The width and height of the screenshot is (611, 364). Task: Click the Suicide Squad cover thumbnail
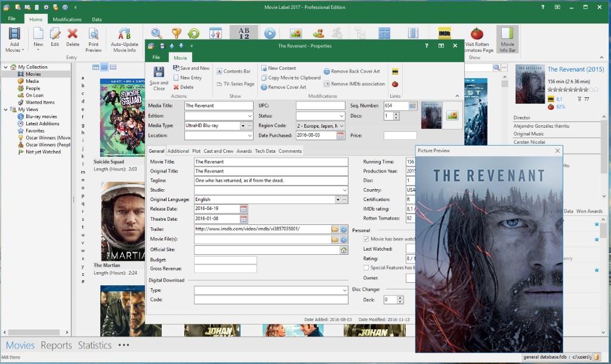pyautogui.click(x=122, y=118)
